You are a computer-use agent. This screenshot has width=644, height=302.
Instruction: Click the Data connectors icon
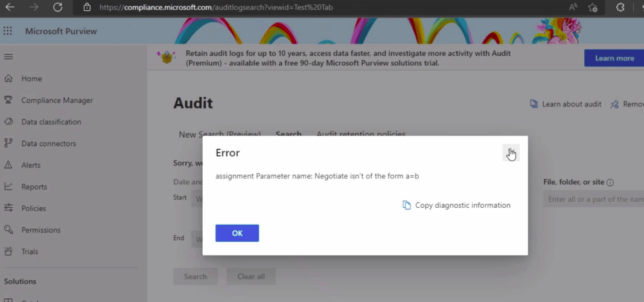8,143
